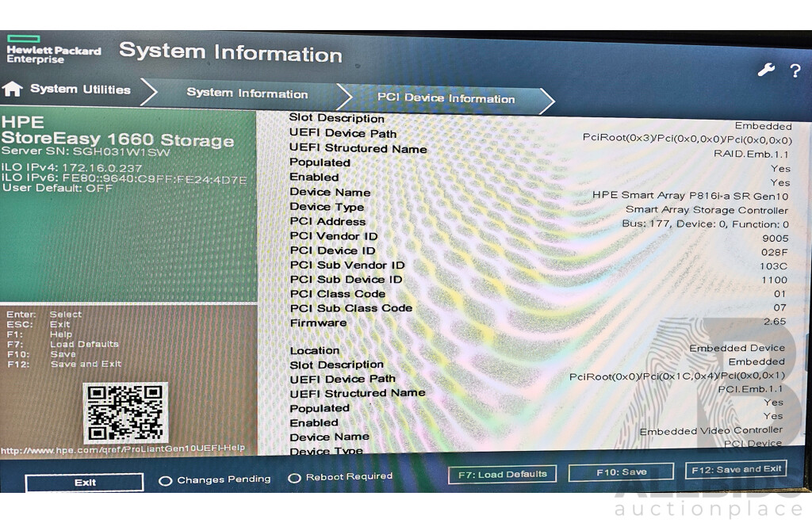
Task: Click the Changes Pending indicator circle
Action: point(165,481)
